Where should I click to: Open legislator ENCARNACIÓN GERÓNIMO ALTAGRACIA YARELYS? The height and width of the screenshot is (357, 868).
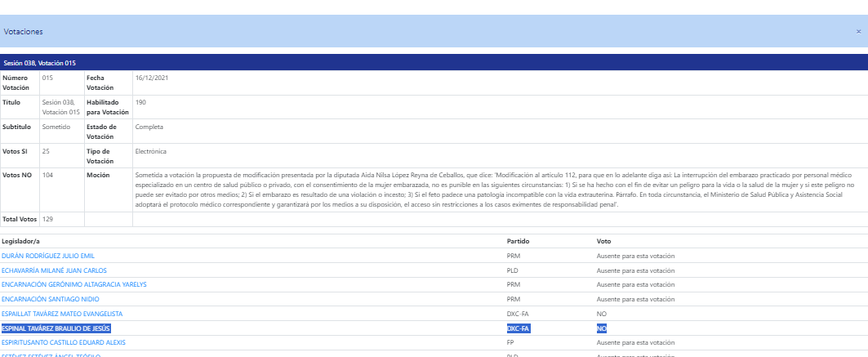pos(74,284)
